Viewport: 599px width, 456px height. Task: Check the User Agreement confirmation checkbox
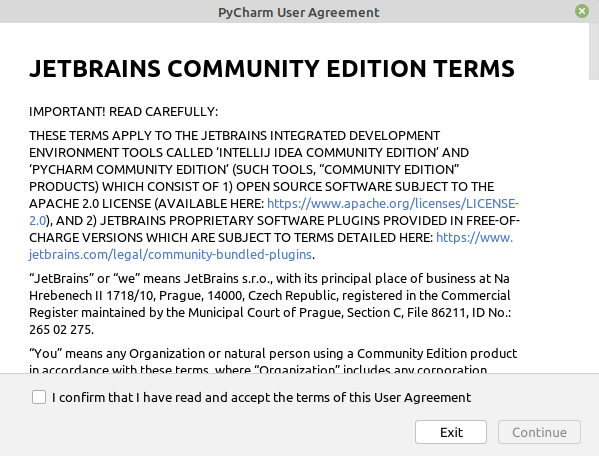pos(39,397)
